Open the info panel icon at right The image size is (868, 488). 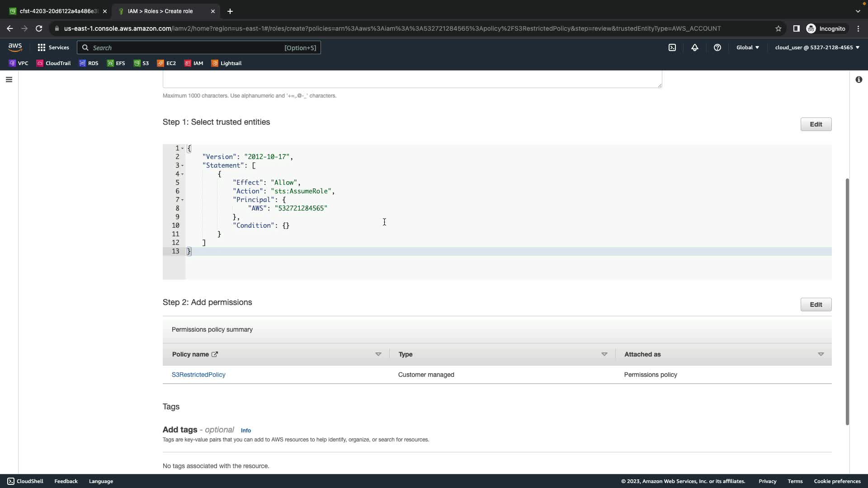(x=859, y=80)
